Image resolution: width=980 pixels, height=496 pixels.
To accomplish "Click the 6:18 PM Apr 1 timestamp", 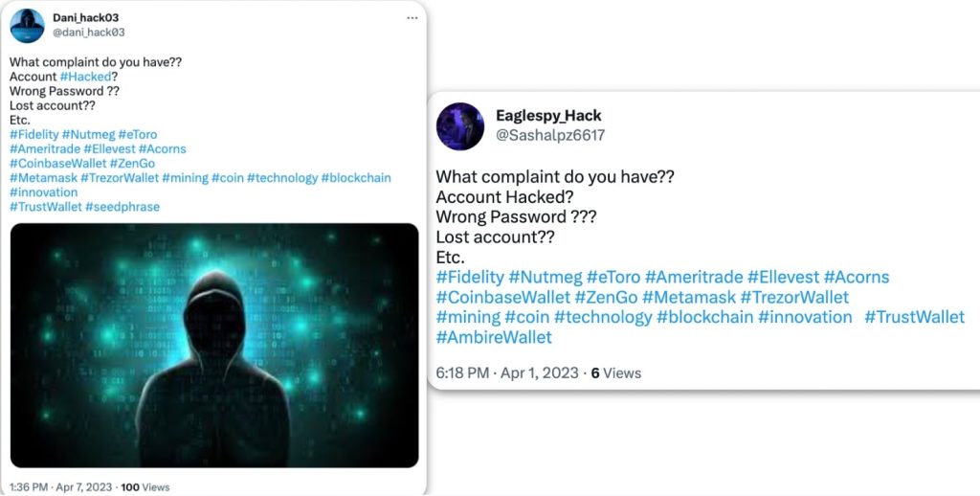I will [507, 372].
